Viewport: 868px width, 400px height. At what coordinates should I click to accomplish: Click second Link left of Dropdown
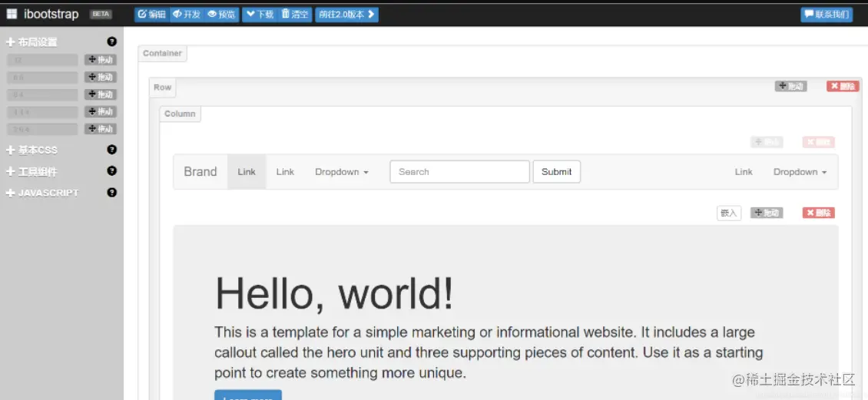click(285, 171)
